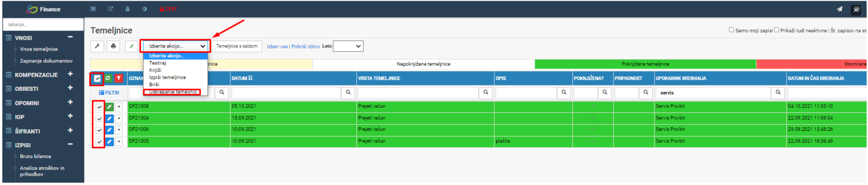The height and width of the screenshot is (185, 868).
Task: Select 'Izpiši temeljnice' from action list
Action: click(175, 77)
